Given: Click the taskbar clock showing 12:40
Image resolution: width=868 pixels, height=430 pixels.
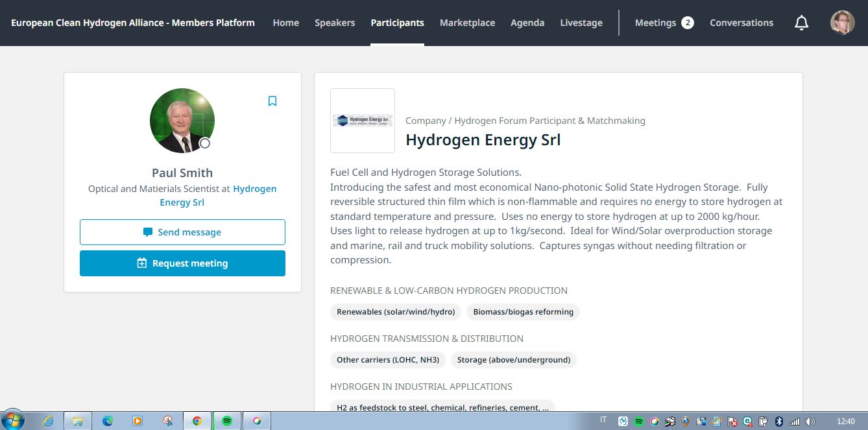Looking at the screenshot, I should click(x=846, y=422).
